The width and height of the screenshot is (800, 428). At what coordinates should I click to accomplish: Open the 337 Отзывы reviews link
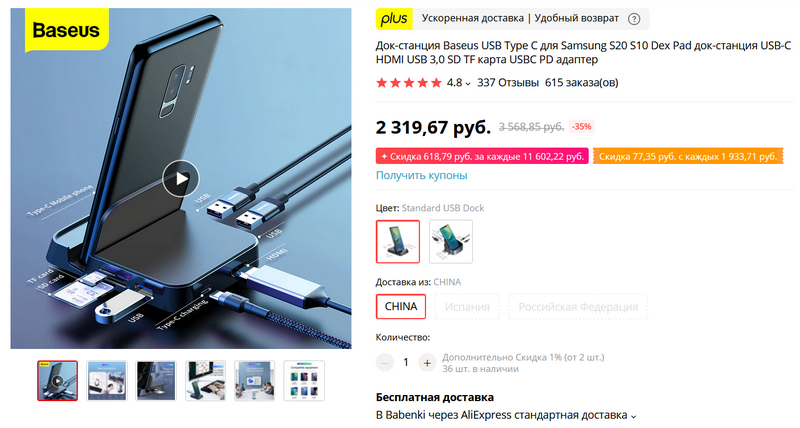[508, 83]
